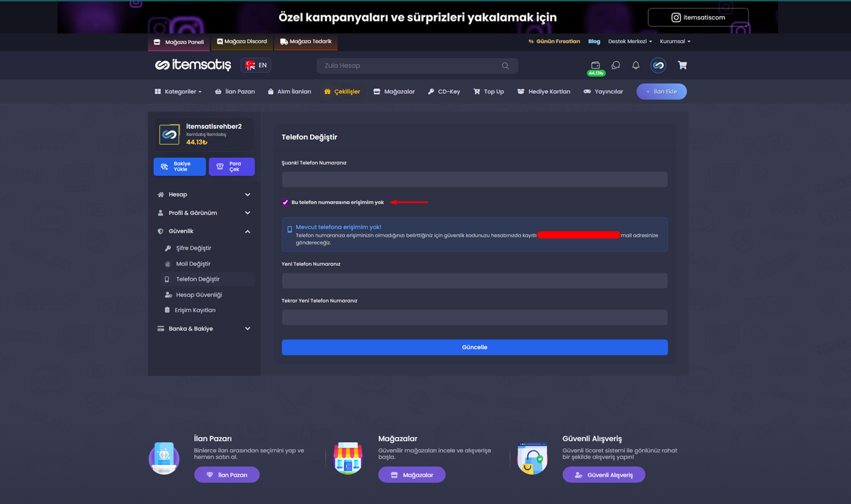Focus the Şuanki Telefon Numaranız field

pos(475,180)
